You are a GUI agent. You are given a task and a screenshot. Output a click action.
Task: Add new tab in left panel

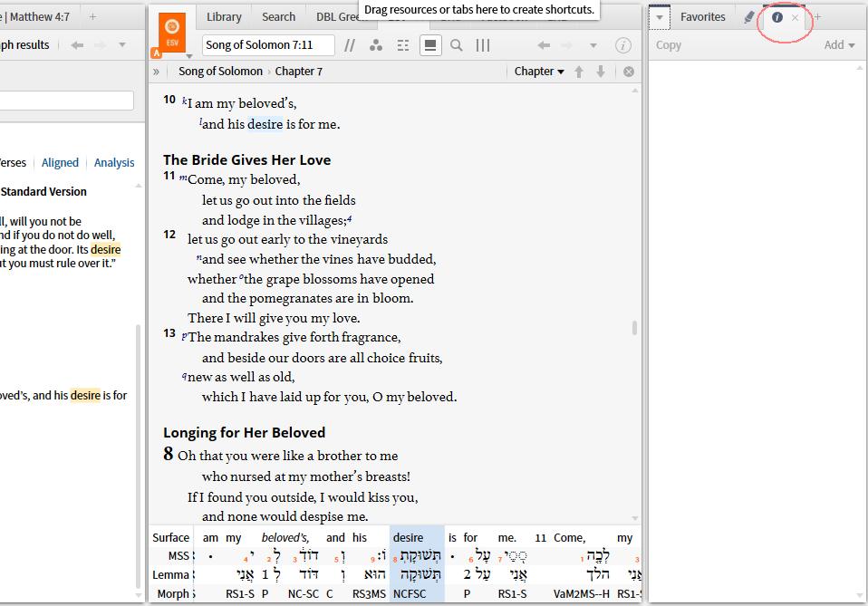[93, 16]
